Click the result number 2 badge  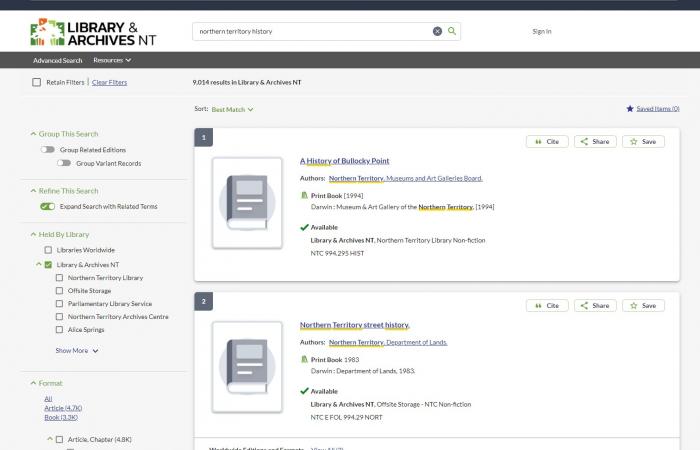[x=204, y=301]
